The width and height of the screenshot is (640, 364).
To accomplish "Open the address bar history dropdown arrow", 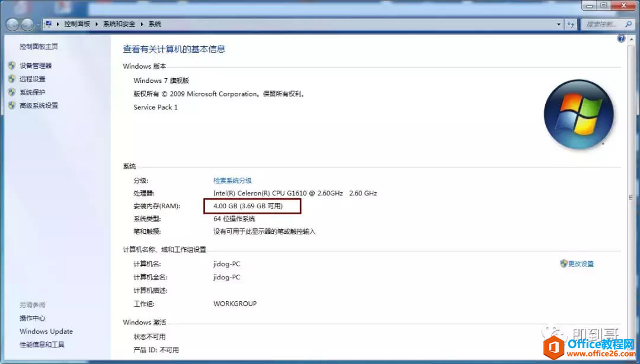I will (559, 24).
